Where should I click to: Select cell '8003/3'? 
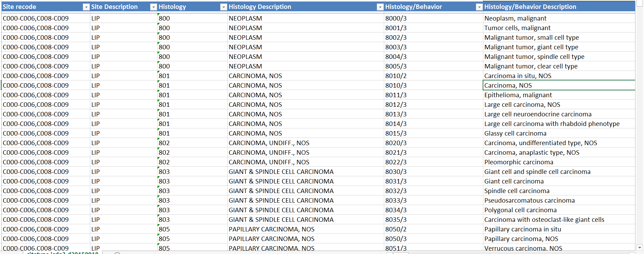[433, 47]
